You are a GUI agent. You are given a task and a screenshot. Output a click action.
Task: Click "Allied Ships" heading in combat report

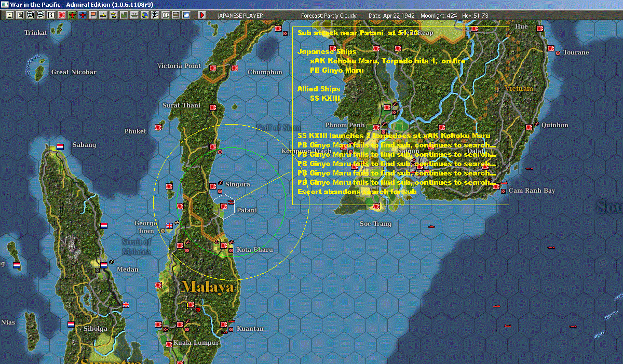[319, 89]
